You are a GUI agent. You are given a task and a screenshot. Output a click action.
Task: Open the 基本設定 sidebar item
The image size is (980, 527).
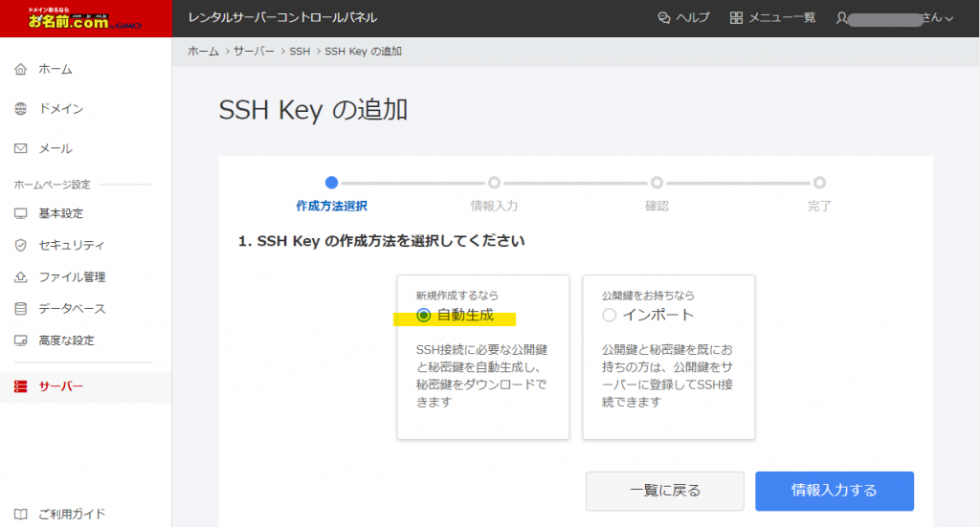tap(60, 213)
